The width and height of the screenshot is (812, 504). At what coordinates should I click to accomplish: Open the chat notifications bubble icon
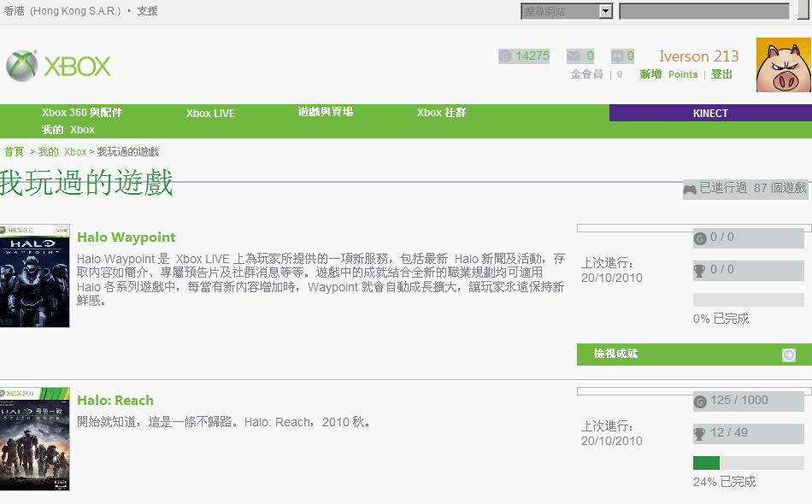click(618, 56)
